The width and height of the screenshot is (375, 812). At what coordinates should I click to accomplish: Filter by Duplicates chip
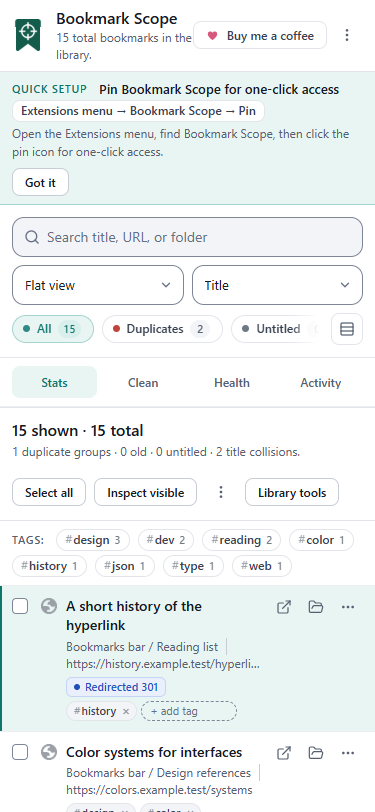click(x=162, y=329)
